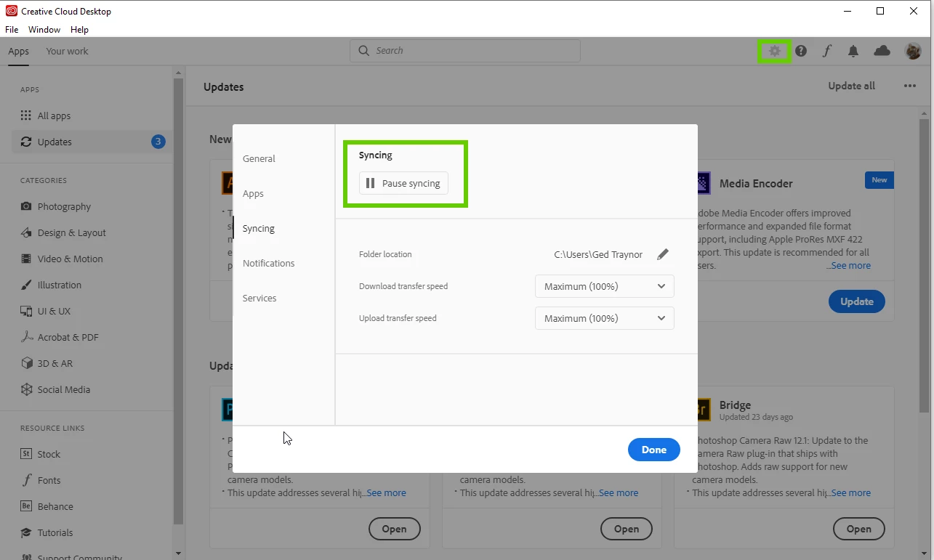Update Media Encoder with Update button
934x560 pixels.
857,301
